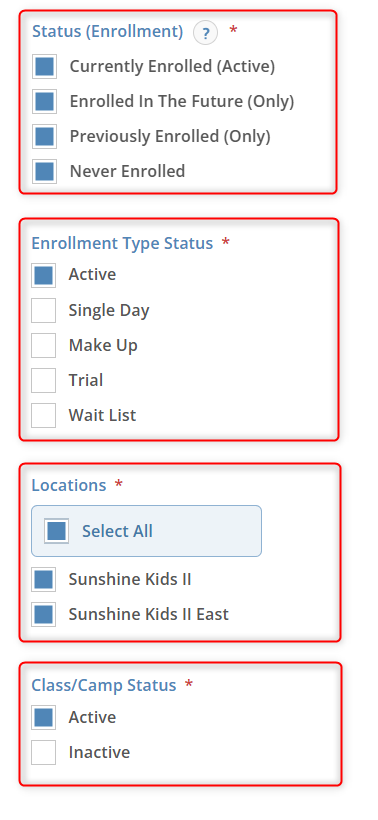The width and height of the screenshot is (378, 820).
Task: Toggle the Never Enrolled checkbox
Action: [44, 171]
